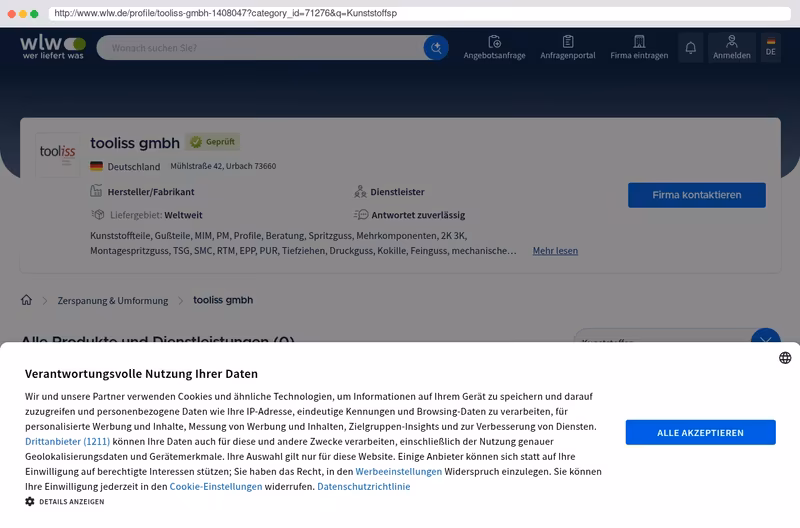This screenshot has height=528, width=800.
Task: Click the Geprüft verification badge
Action: coord(212,142)
